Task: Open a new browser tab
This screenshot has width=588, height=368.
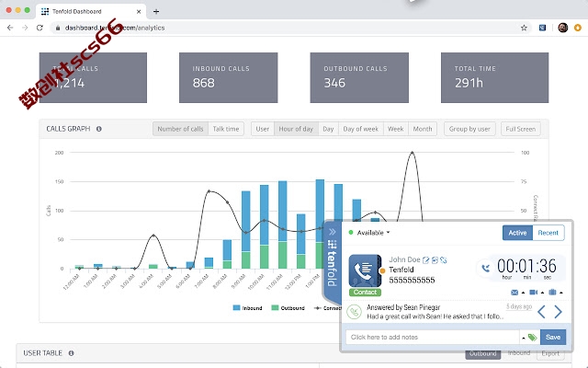Action: [156, 12]
